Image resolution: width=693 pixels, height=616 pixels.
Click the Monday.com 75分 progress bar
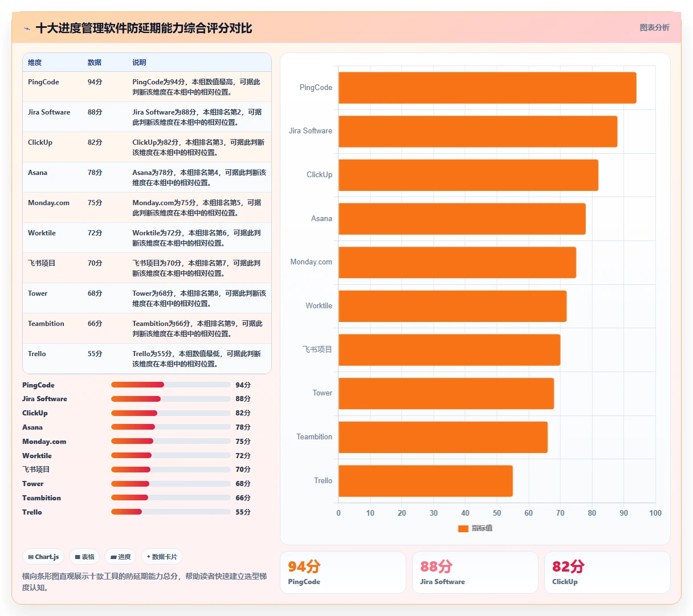click(171, 441)
